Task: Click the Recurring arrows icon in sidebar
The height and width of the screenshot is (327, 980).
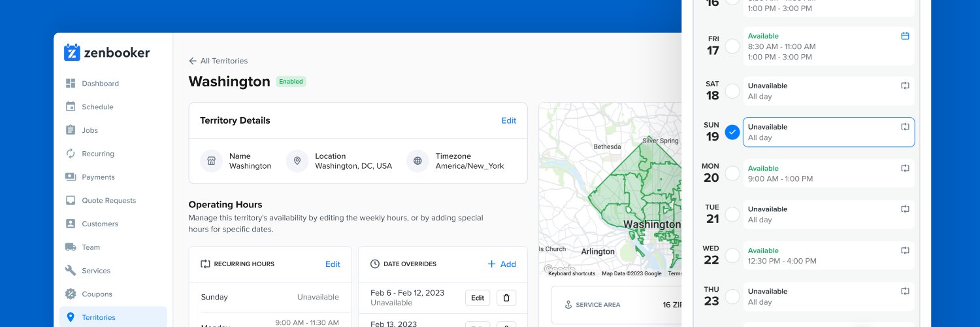Action: point(71,154)
